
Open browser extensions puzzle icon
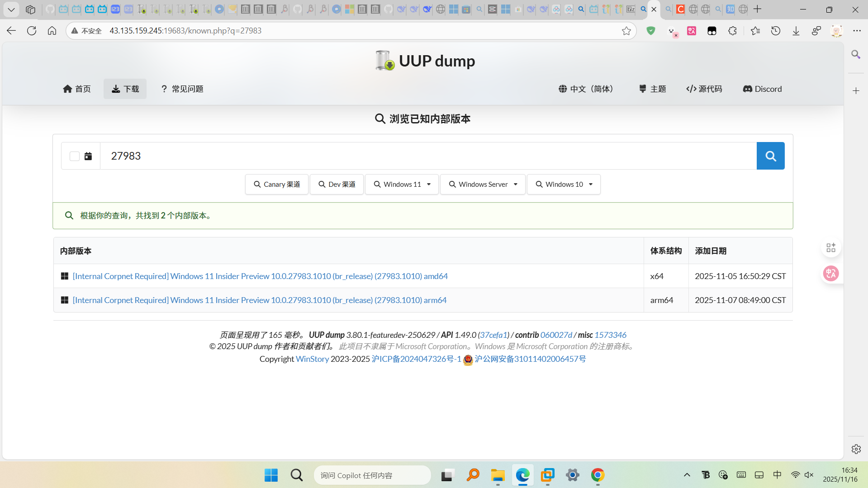click(732, 31)
